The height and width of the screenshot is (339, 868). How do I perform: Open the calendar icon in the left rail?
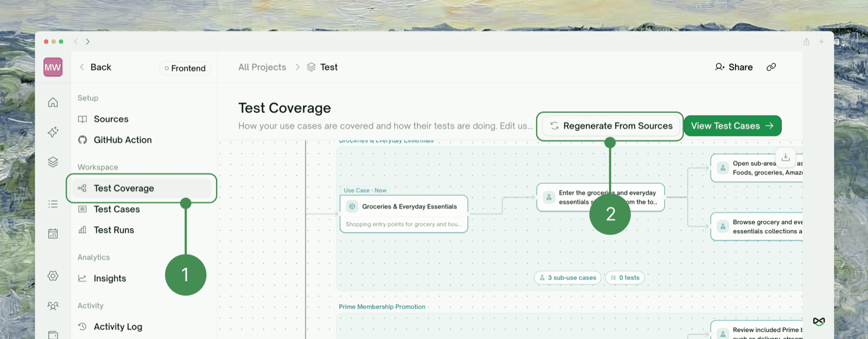tap(53, 234)
